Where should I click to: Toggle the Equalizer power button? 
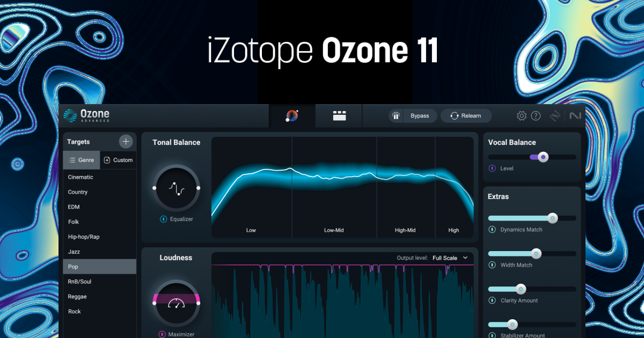click(164, 219)
